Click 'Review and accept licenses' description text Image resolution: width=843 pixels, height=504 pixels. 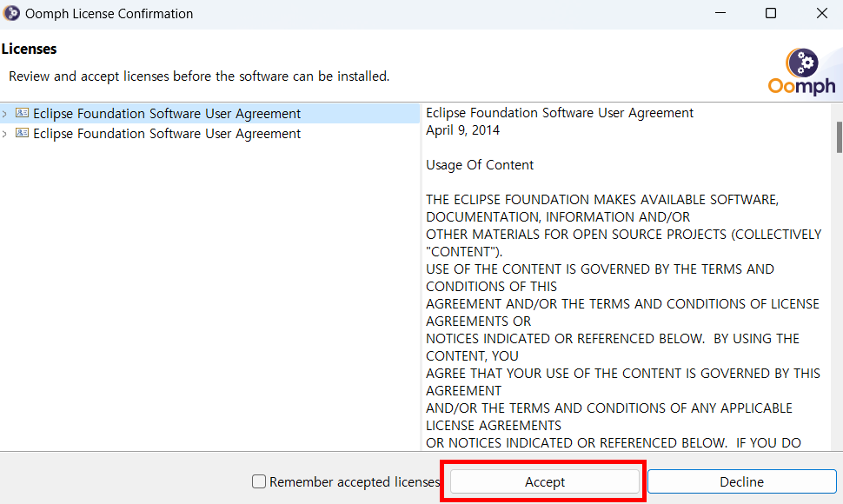199,76
